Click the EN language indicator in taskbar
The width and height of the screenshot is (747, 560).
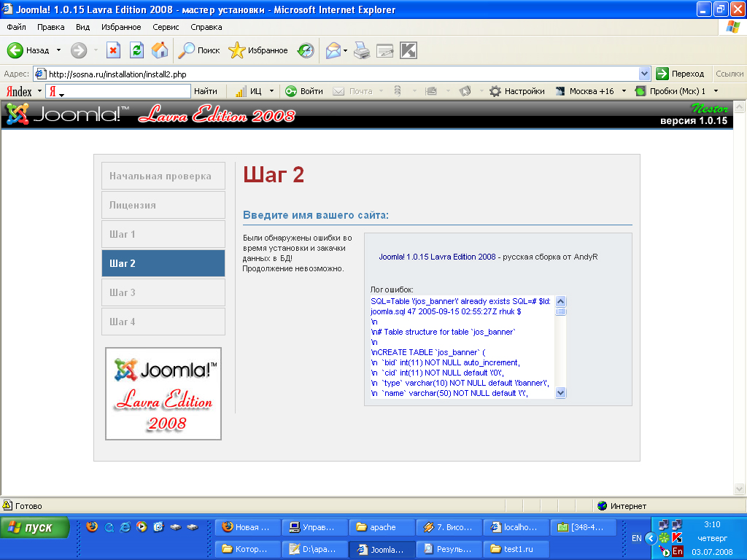coord(636,538)
